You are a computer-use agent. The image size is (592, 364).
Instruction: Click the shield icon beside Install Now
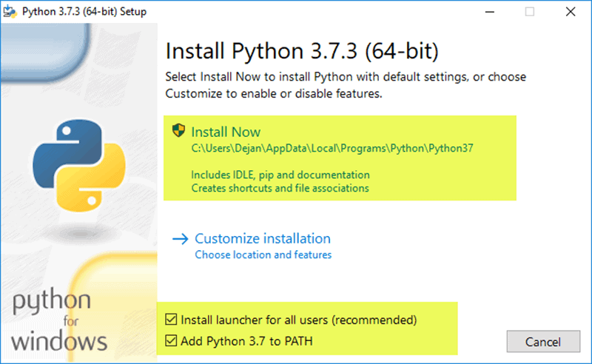[178, 132]
